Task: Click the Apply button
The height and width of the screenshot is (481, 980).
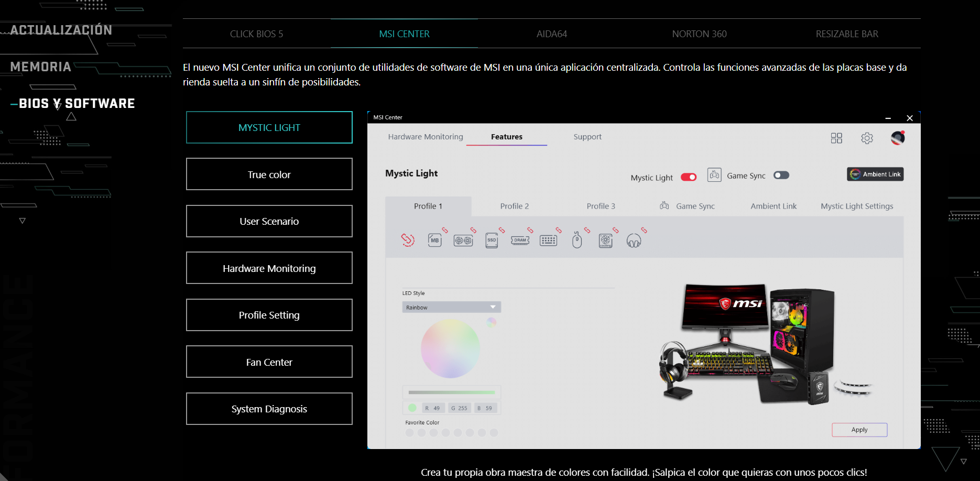Action: click(859, 430)
